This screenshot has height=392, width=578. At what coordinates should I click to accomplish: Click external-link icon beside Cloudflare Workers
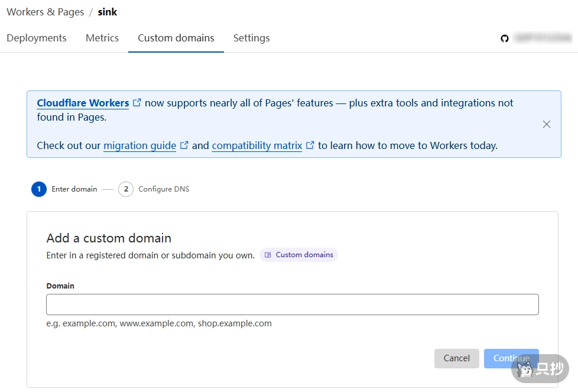tap(137, 103)
